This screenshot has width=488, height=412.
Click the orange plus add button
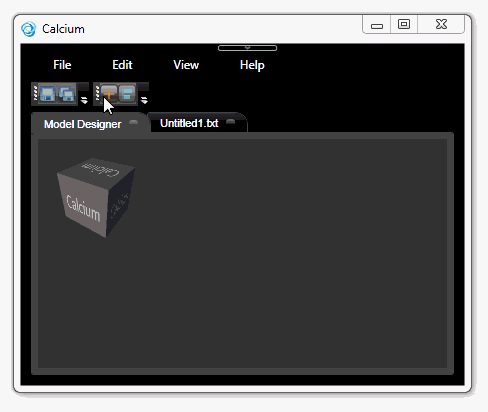point(109,93)
